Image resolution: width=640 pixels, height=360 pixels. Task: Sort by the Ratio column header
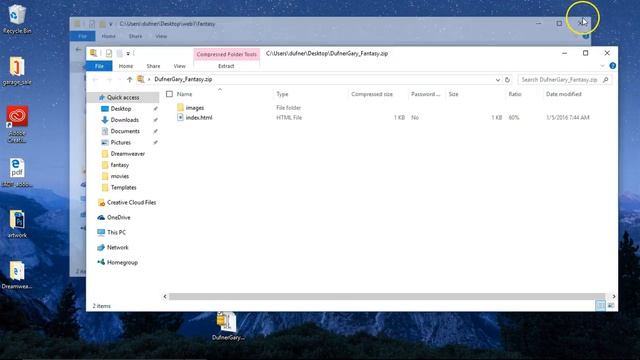pos(515,94)
